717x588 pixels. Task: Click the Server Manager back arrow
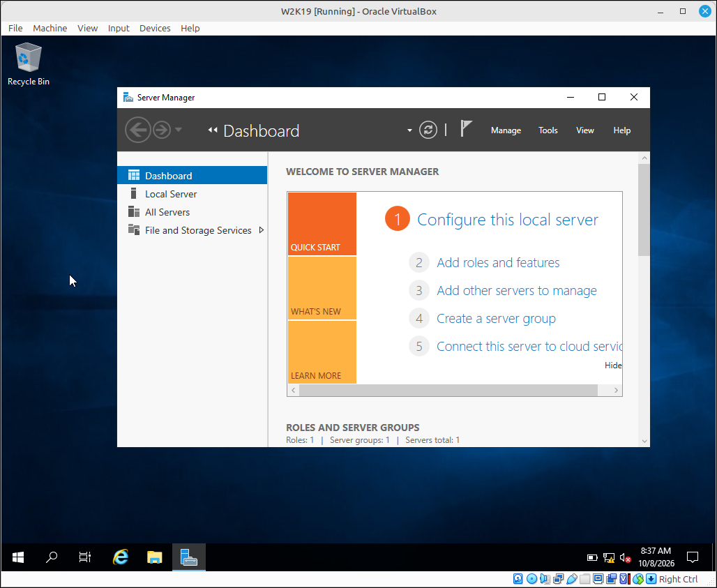(x=137, y=130)
